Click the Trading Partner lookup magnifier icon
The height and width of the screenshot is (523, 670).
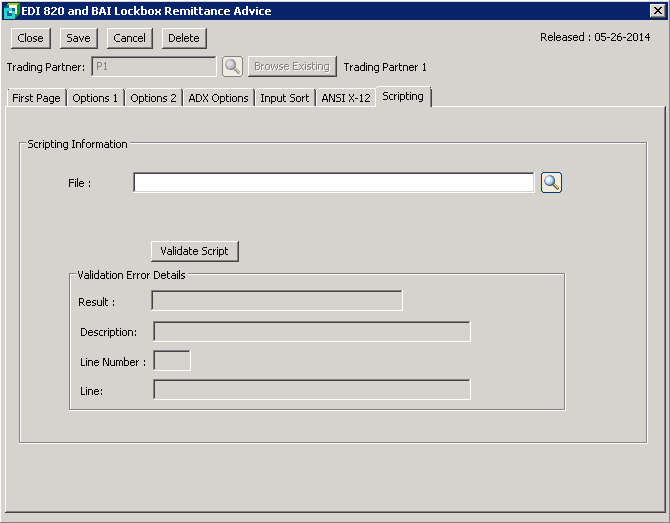click(x=232, y=67)
